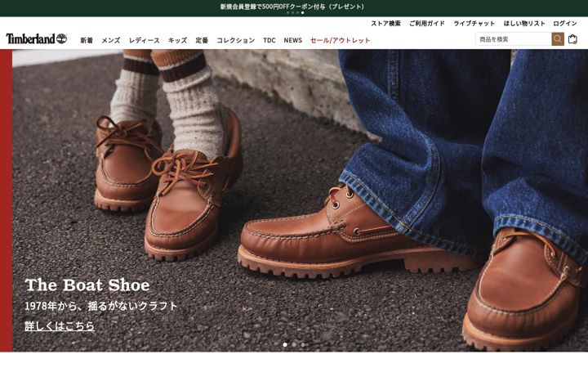Open the セール/アウトレット menu

[x=340, y=40]
